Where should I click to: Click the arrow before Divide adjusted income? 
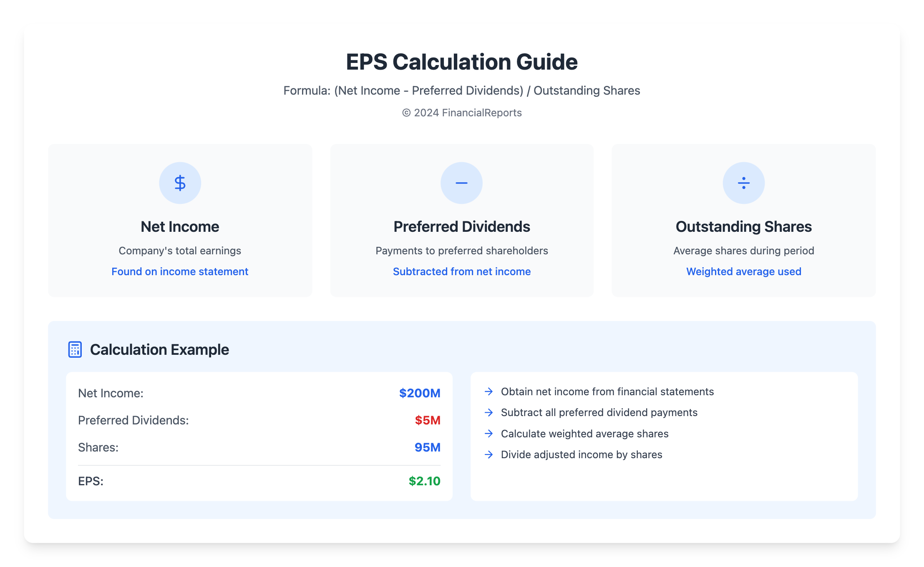coord(489,454)
